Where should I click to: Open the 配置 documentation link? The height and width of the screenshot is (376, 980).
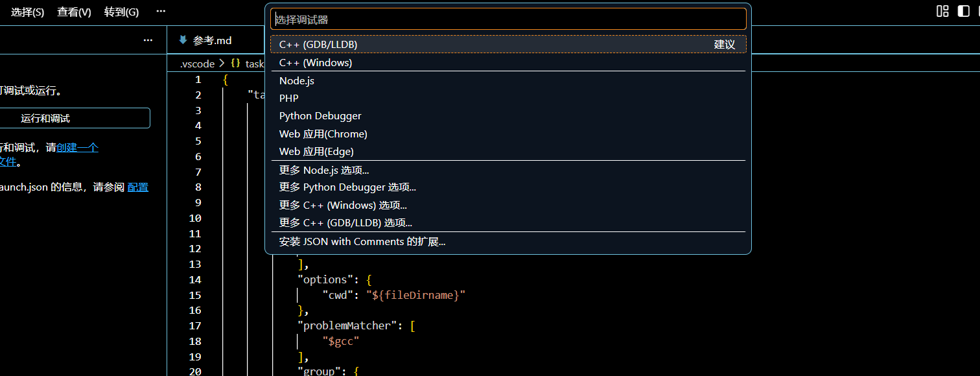tap(138, 187)
